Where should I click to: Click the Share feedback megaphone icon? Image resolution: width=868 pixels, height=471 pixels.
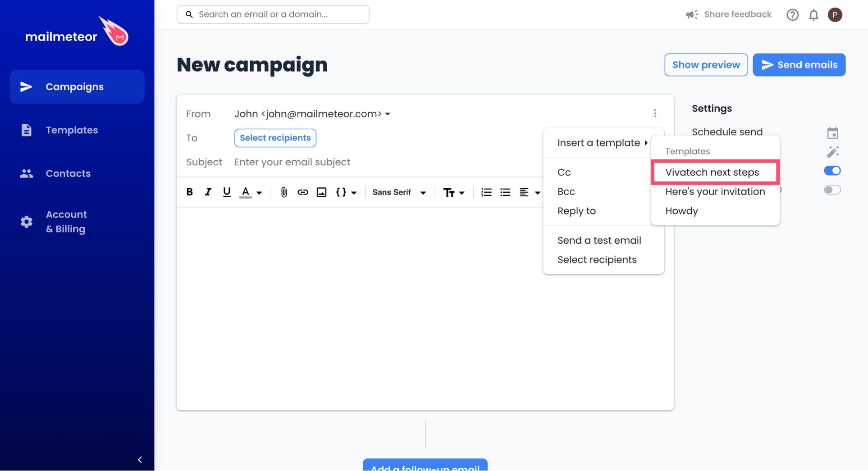(692, 15)
